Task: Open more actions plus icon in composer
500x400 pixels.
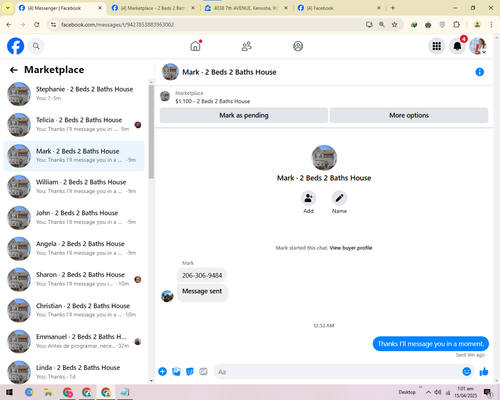Action: tap(162, 371)
